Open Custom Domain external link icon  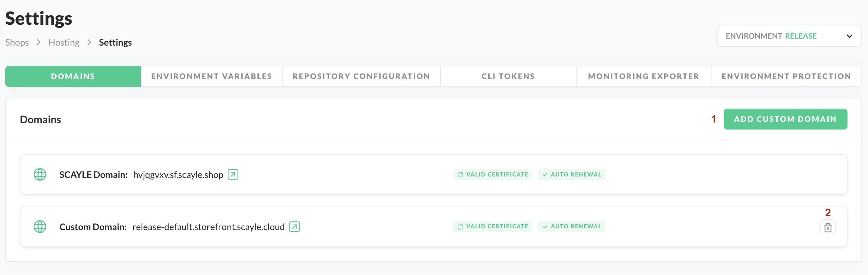point(294,227)
